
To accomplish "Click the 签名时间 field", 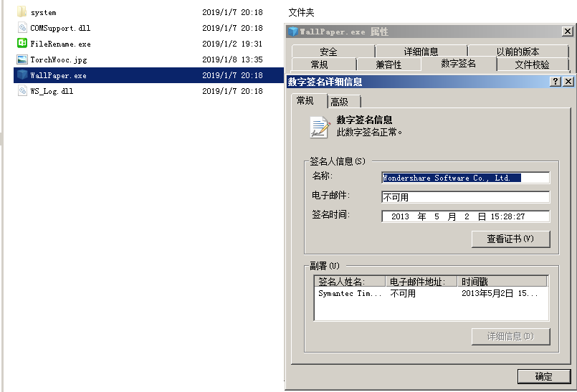I will tap(465, 216).
